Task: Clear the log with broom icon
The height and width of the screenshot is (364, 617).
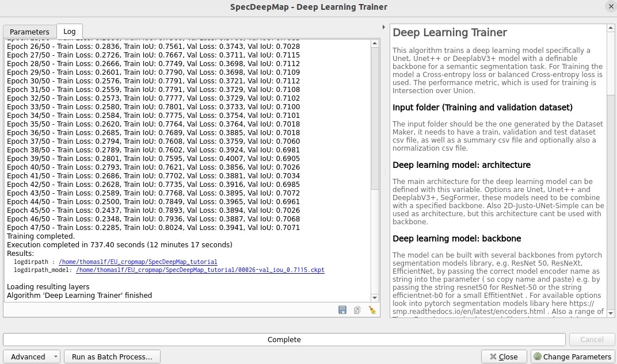Action: coord(372,310)
